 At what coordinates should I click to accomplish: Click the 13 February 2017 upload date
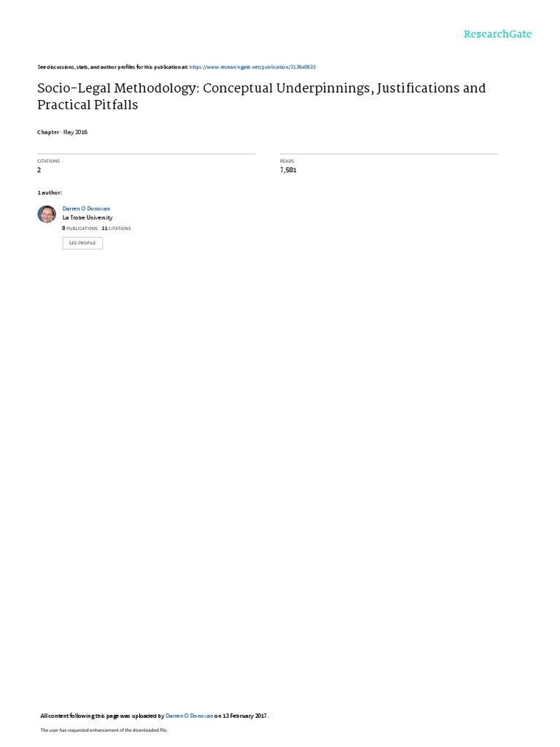[x=244, y=716]
